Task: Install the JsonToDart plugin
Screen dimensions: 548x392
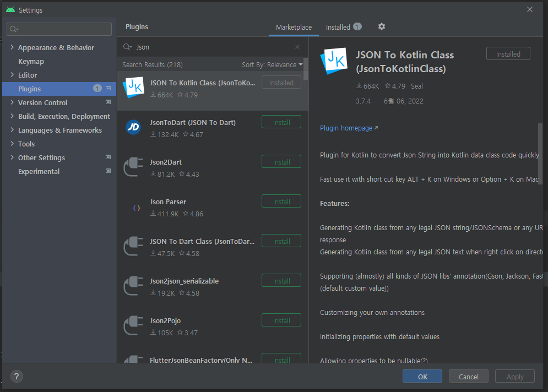Action: (x=281, y=122)
